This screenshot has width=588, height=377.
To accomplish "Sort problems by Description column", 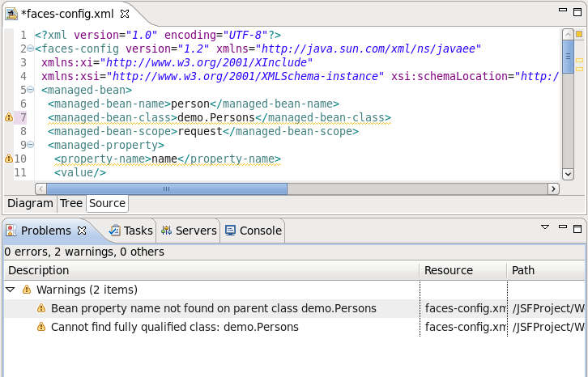I will click(x=212, y=270).
